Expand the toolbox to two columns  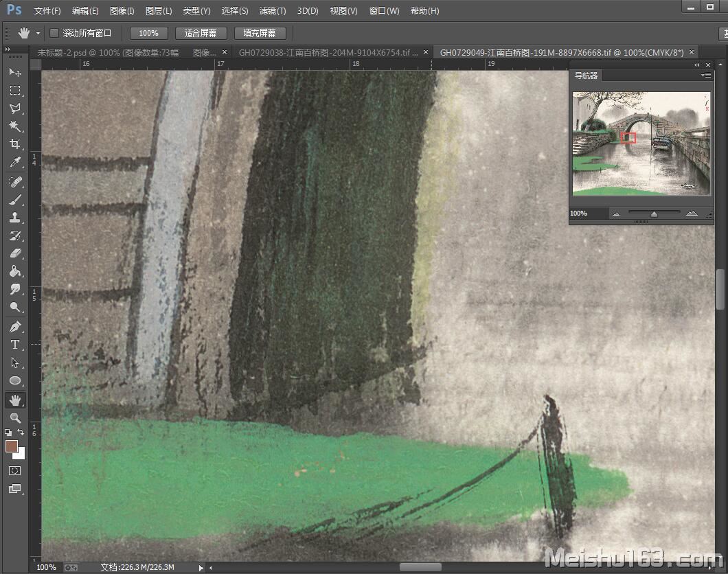coord(8,49)
